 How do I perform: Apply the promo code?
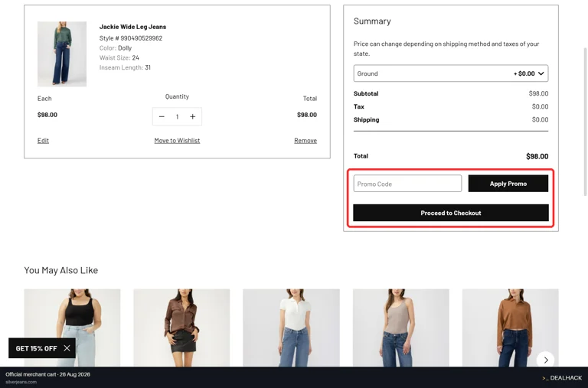508,184
